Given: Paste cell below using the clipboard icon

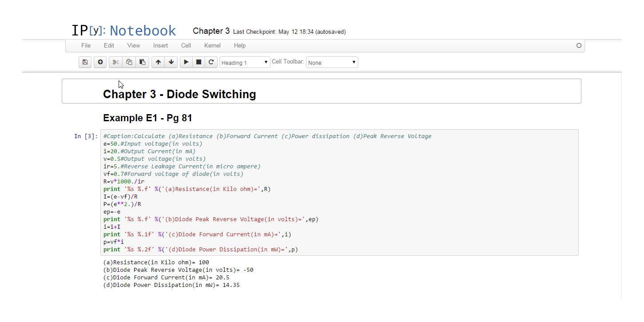Looking at the screenshot, I should [142, 62].
